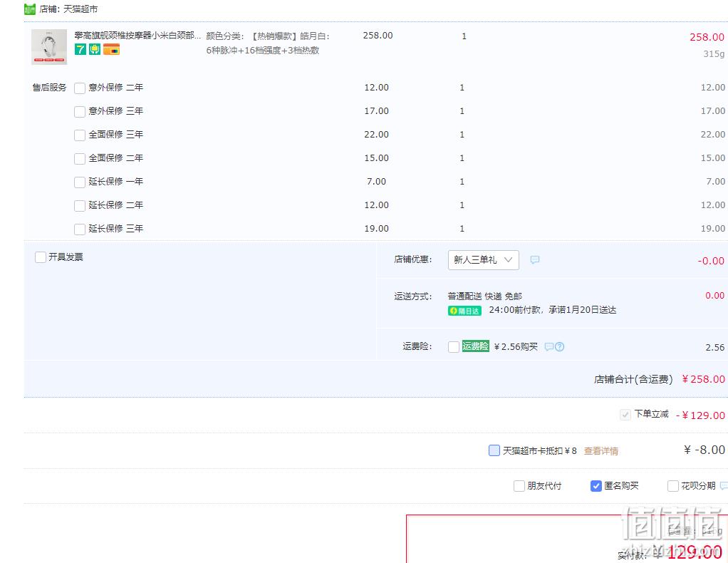Click the orange credit card badge icon
This screenshot has height=563, width=728.
point(111,49)
